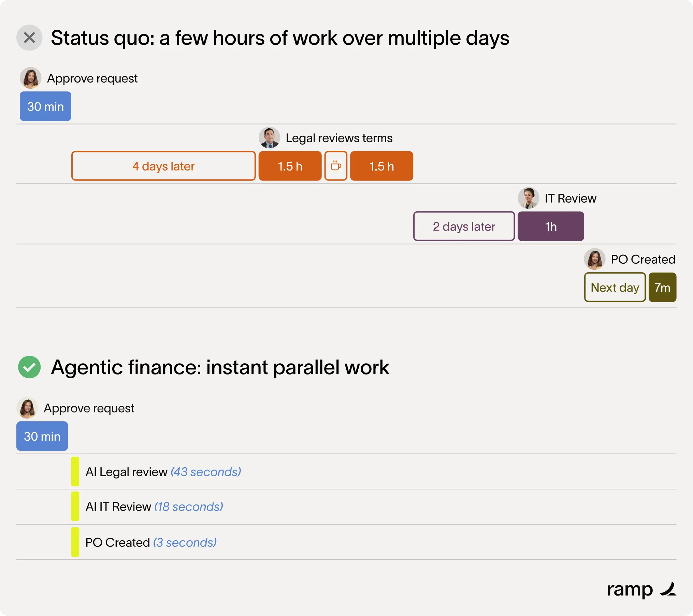Image resolution: width=693 pixels, height=616 pixels.
Task: Click the coffee cup break icon
Action: (x=336, y=166)
